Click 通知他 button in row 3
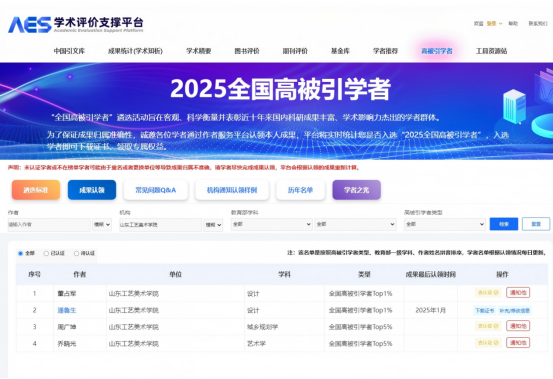 point(518,326)
